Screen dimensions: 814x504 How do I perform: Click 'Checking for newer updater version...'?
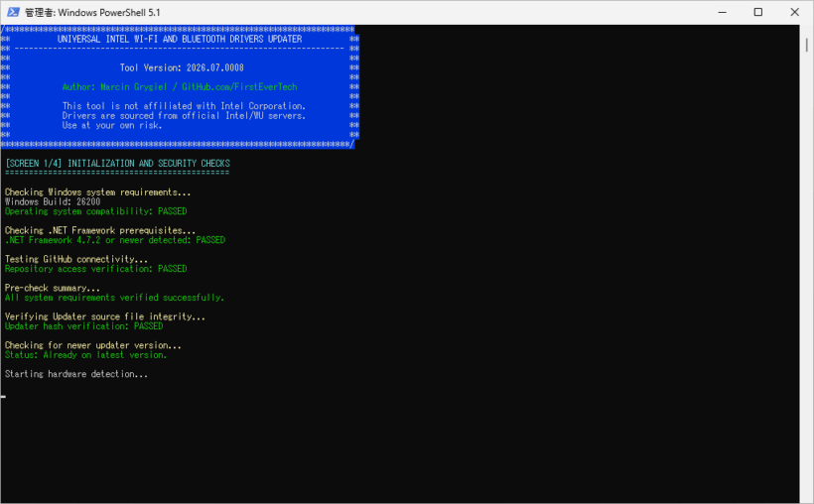coord(93,345)
